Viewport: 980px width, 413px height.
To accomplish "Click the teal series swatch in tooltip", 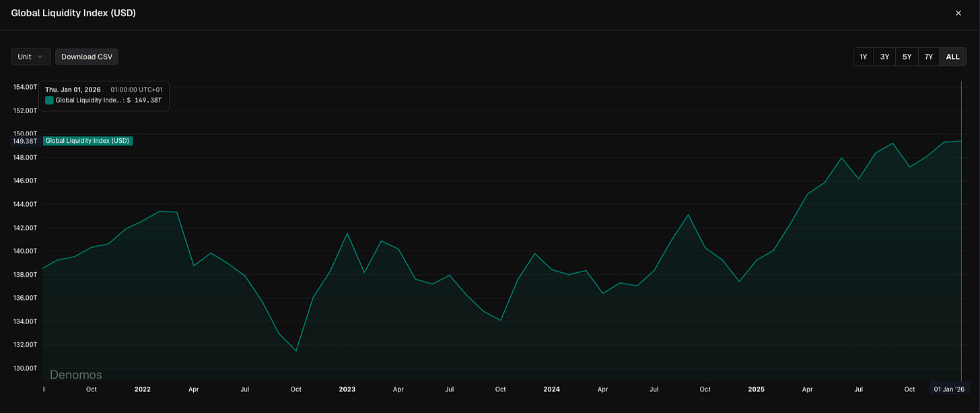I will [48, 100].
